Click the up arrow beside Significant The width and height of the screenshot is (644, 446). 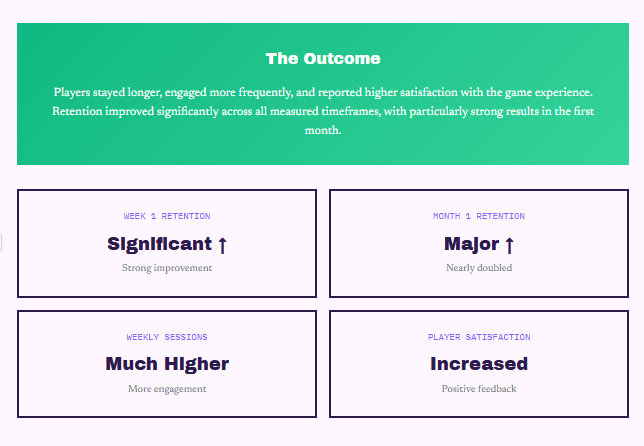222,245
